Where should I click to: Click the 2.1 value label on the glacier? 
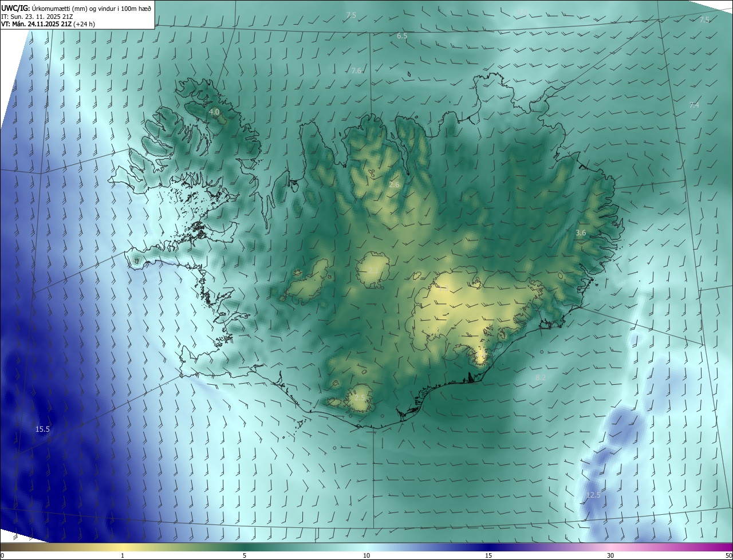373,270
